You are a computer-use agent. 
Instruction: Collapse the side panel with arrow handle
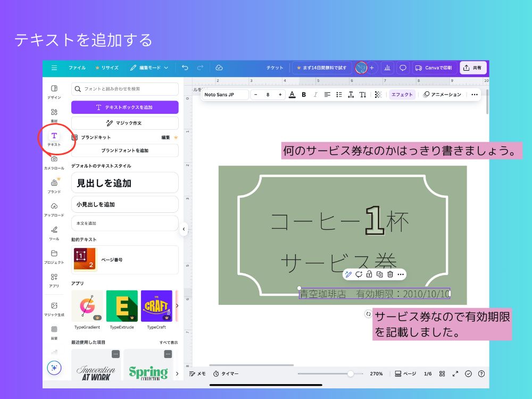click(x=184, y=229)
